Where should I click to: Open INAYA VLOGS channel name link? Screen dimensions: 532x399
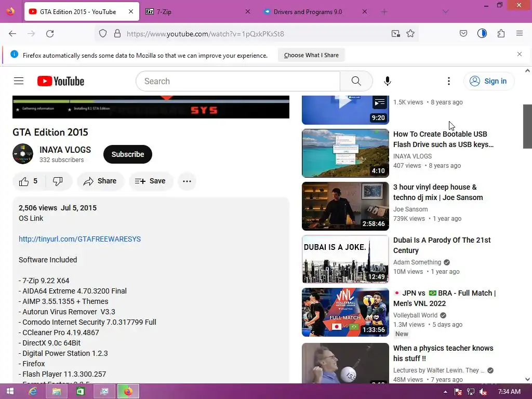[x=65, y=150]
